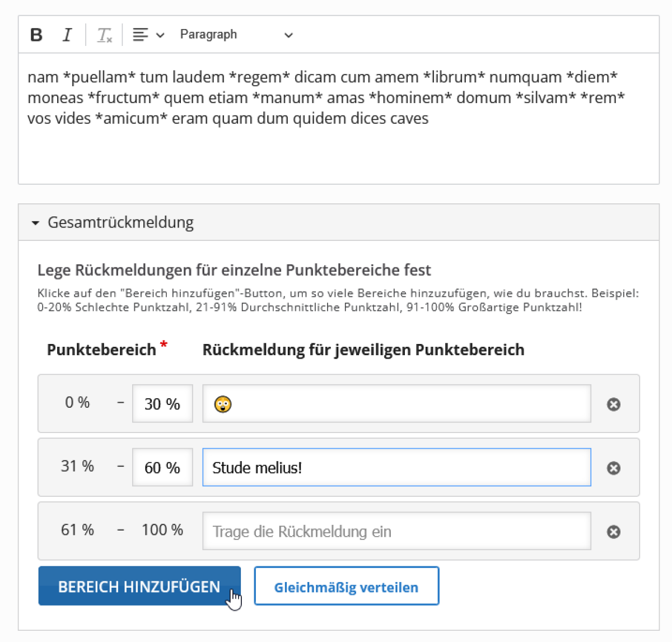Open the Paragraph style dropdown
This screenshot has height=642, width=672.
pos(236,35)
